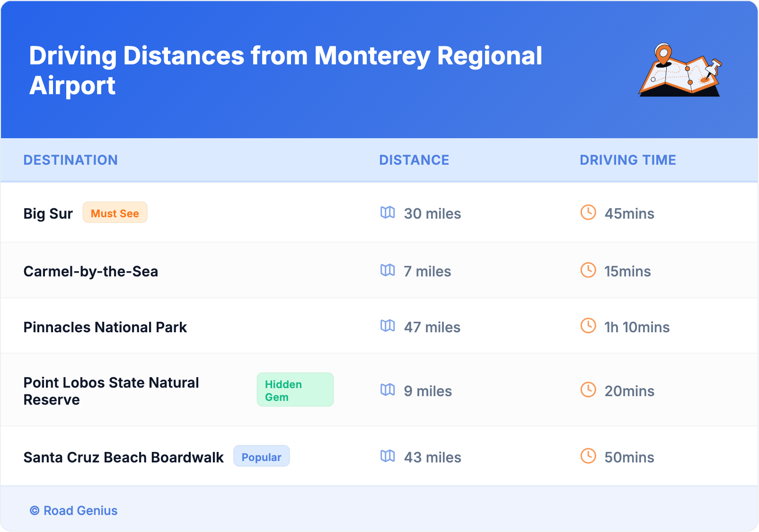Click the clock icon beside 45mins
Viewport: 759px width, 532px height.
[x=588, y=213]
